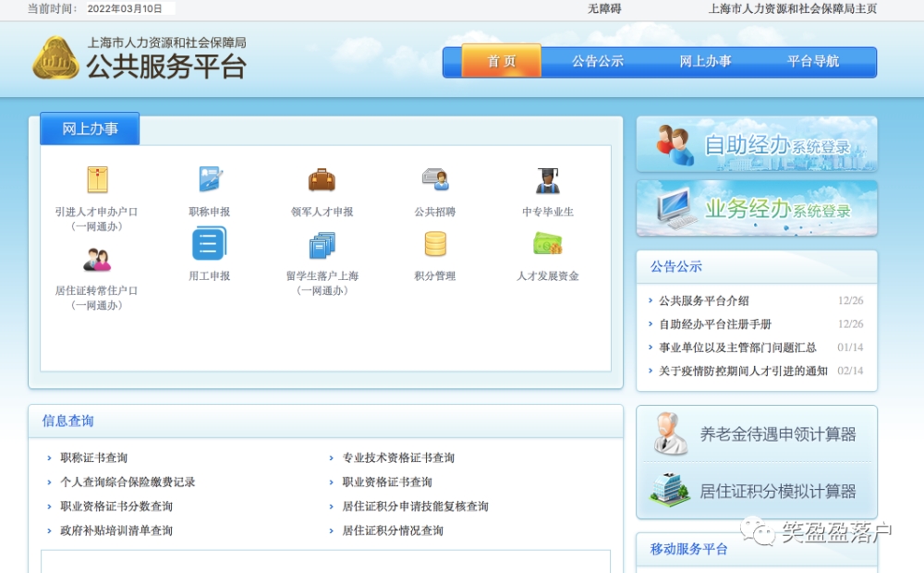Open 关于疫情防控期间人才引进的通知 announcement
The height and width of the screenshot is (573, 924).
[x=743, y=371]
